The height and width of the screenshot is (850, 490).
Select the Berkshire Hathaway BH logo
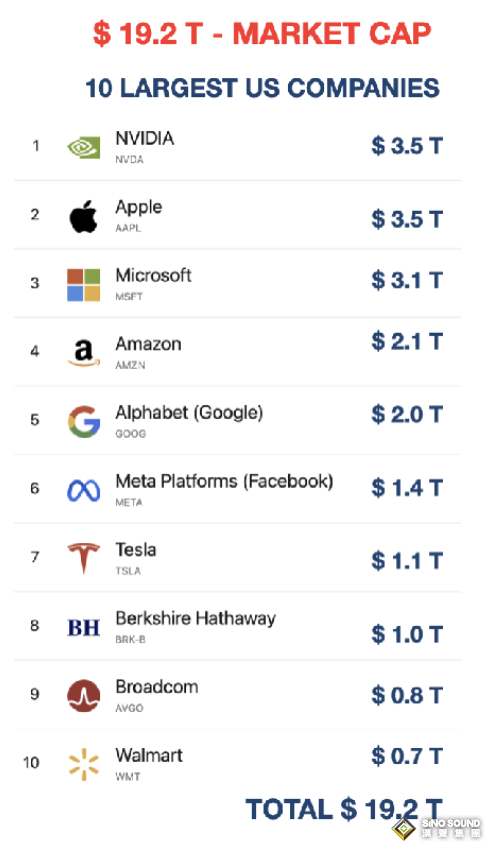pos(83,628)
